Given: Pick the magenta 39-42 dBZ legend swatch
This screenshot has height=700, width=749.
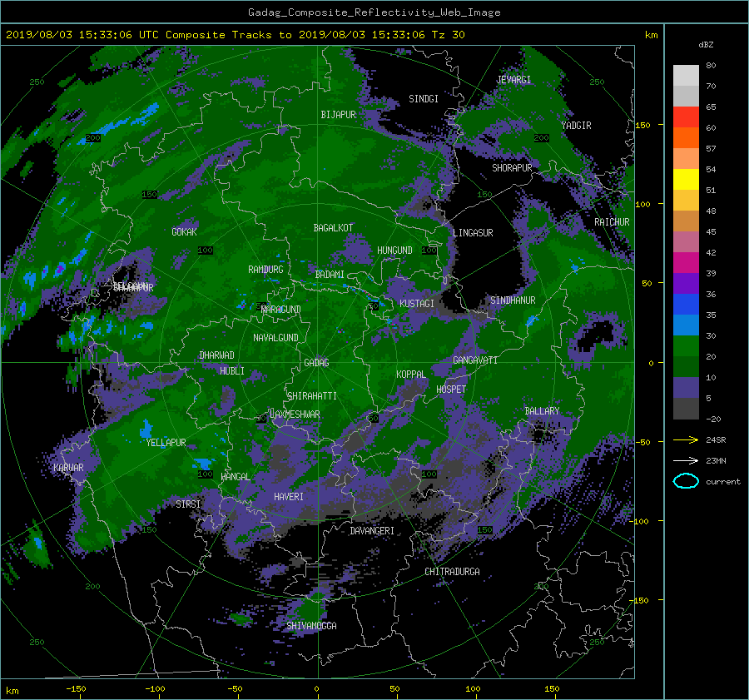Looking at the screenshot, I should 686,263.
